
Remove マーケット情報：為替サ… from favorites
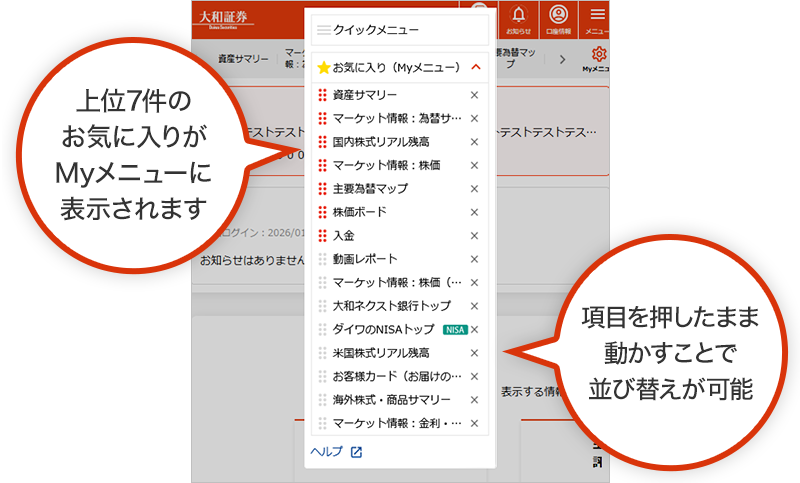[x=474, y=118]
